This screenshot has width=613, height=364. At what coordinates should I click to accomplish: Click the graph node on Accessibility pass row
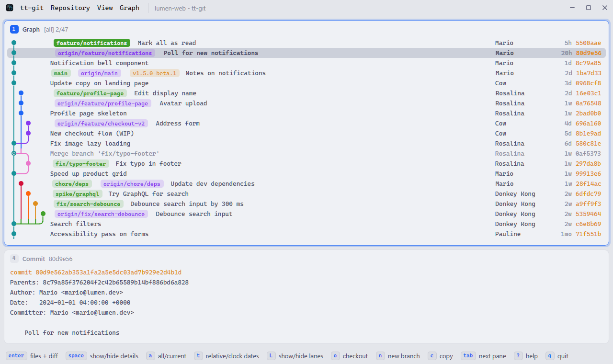pyautogui.click(x=14, y=234)
